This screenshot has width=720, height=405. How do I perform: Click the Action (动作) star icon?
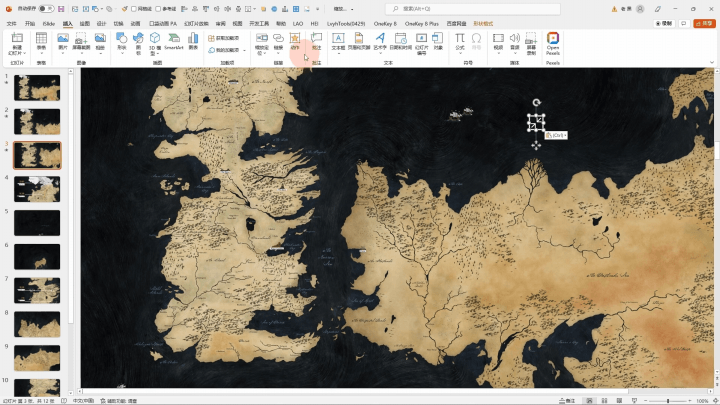pos(295,40)
